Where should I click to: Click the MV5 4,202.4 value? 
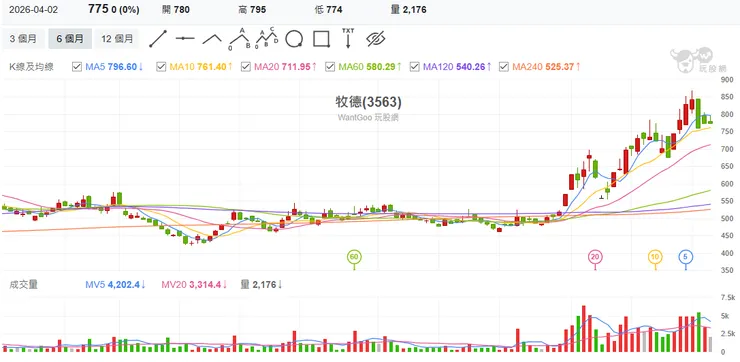pyautogui.click(x=115, y=285)
